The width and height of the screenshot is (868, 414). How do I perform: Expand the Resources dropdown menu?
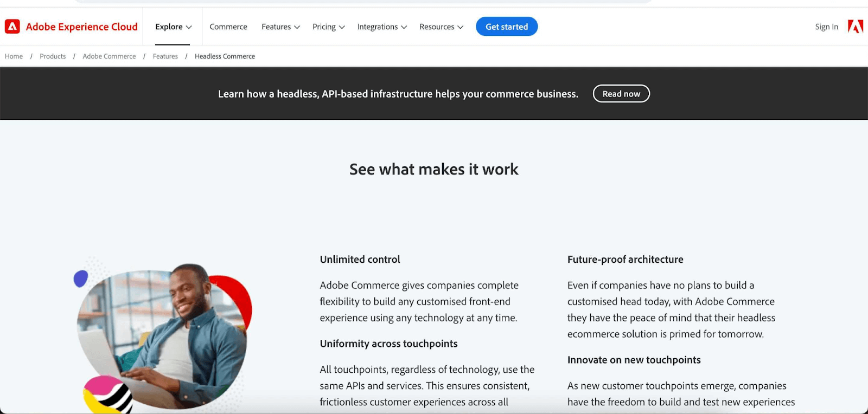[441, 27]
